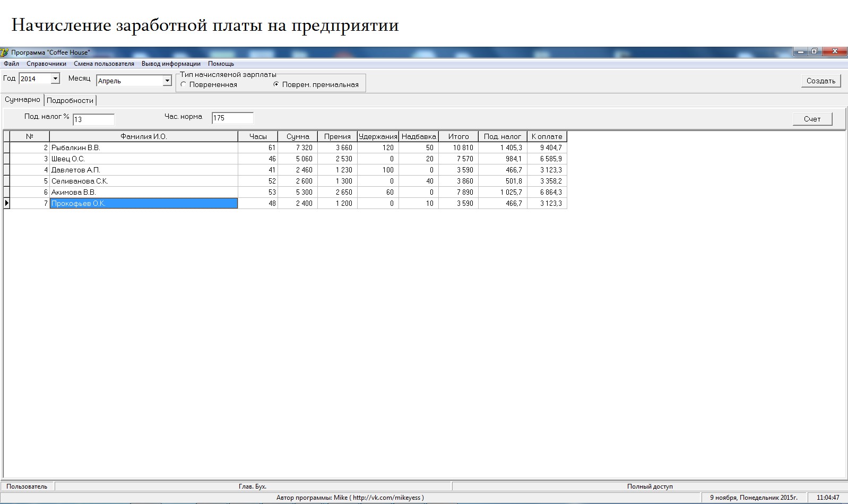Viewport: 848px width, 504px height.
Task: Open the Год year dropdown
Action: [55, 79]
